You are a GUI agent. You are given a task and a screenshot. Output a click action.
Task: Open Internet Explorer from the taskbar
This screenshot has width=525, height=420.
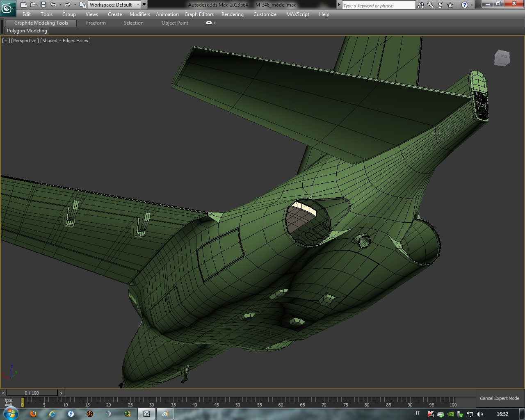(x=52, y=414)
